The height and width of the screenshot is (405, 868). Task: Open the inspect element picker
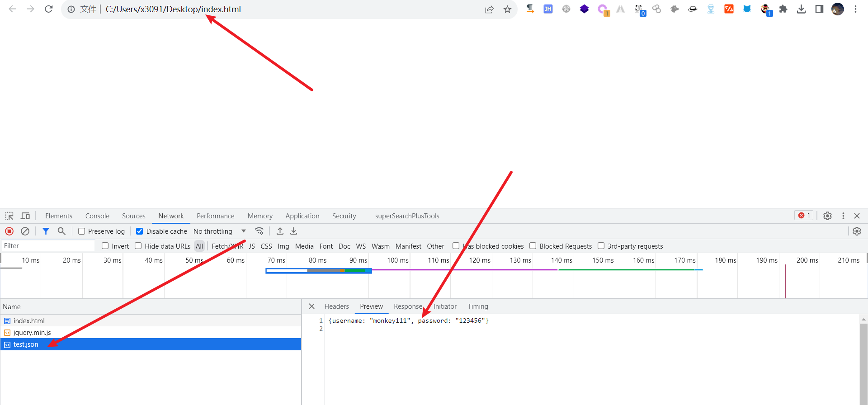pyautogui.click(x=9, y=216)
